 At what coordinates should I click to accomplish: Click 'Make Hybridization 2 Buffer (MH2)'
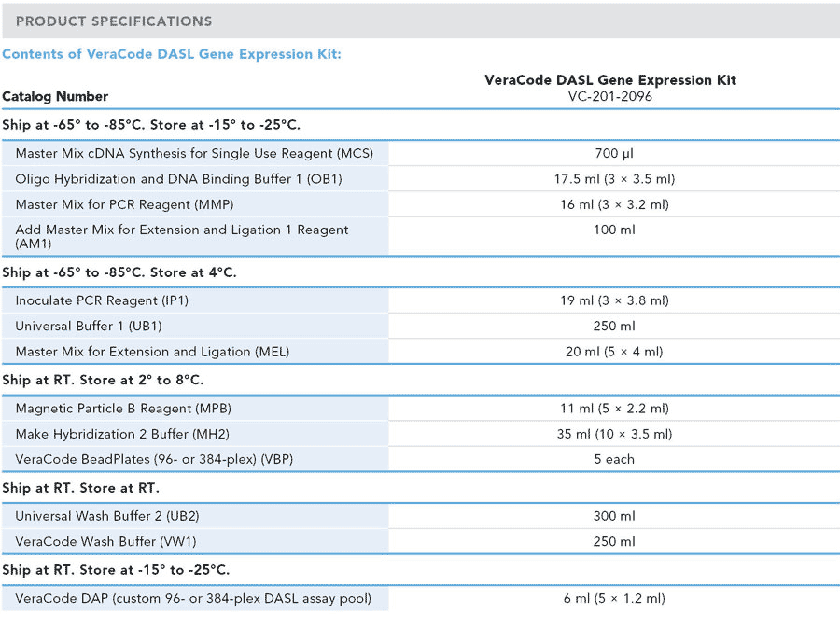[122, 434]
